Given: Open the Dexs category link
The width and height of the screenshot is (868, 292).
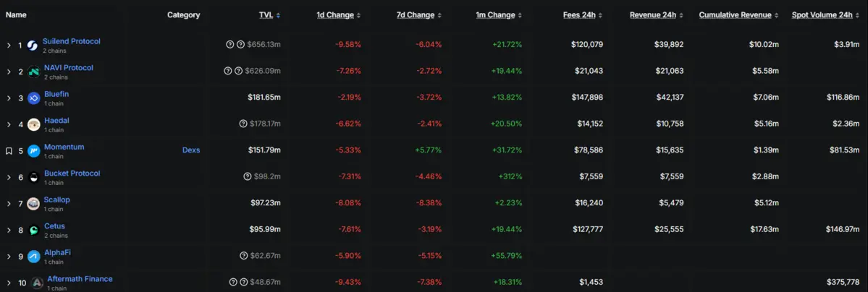Looking at the screenshot, I should tap(191, 150).
